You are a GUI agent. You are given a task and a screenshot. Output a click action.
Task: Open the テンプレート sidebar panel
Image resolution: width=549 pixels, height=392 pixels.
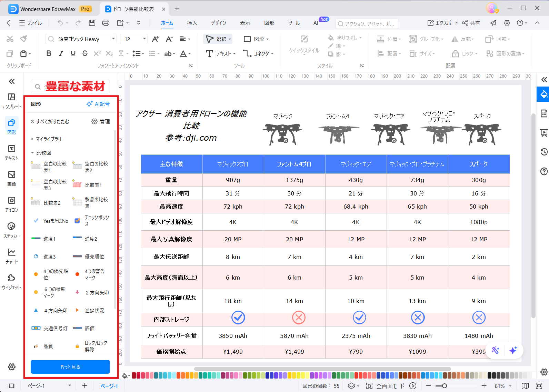11,101
